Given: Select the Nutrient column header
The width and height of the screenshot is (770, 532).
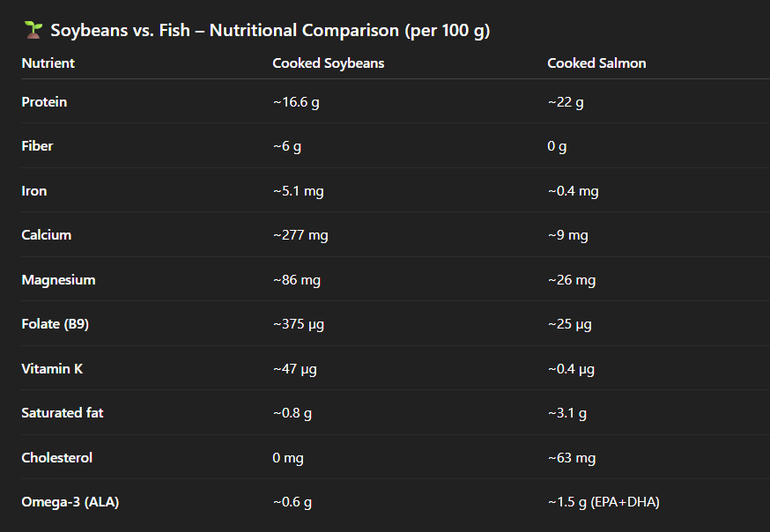Looking at the screenshot, I should click(x=48, y=63).
